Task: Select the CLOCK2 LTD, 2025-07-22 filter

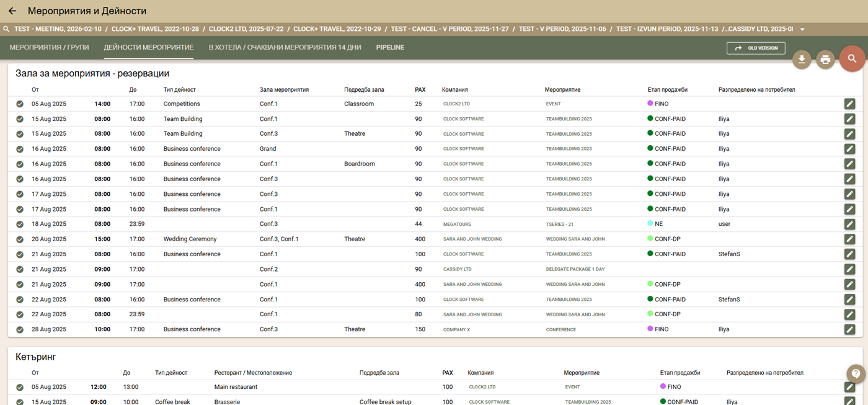Action: [x=246, y=29]
